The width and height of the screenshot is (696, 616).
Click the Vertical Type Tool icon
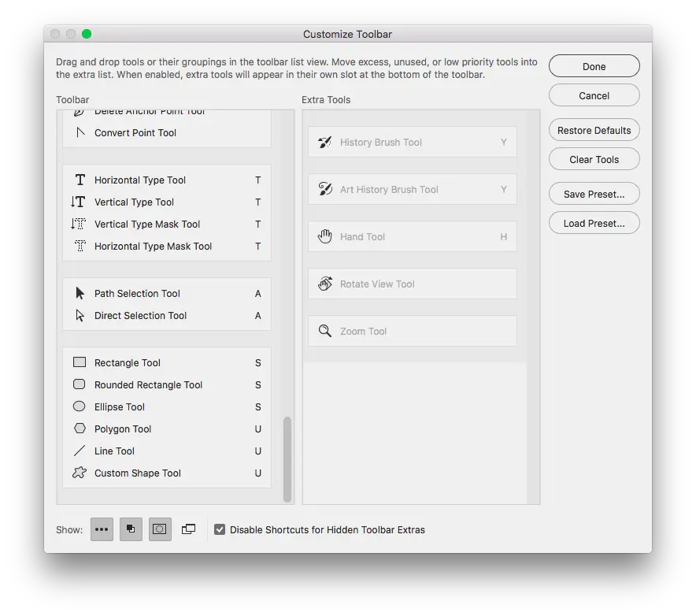78,202
